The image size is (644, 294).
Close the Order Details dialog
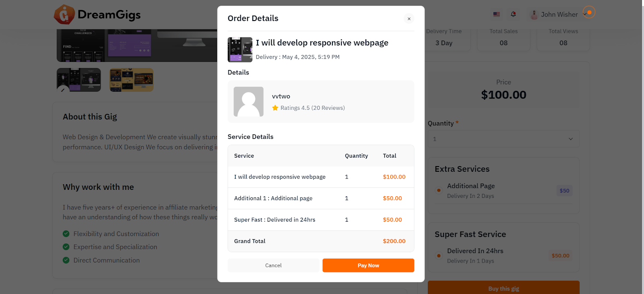[409, 19]
